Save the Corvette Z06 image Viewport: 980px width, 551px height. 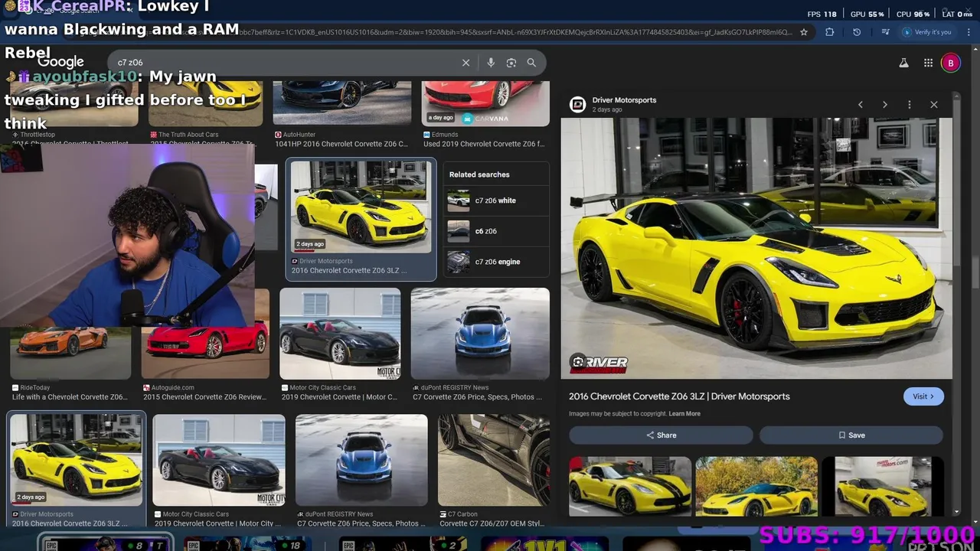pyautogui.click(x=851, y=435)
